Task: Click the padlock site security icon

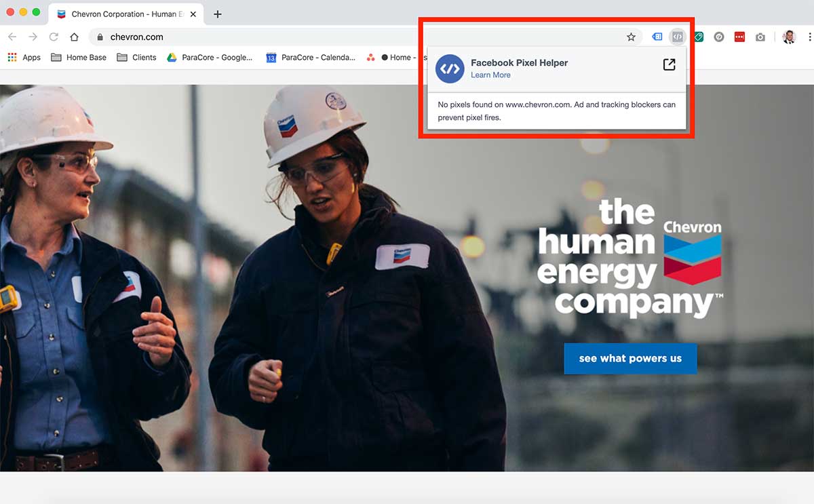Action: click(x=100, y=37)
